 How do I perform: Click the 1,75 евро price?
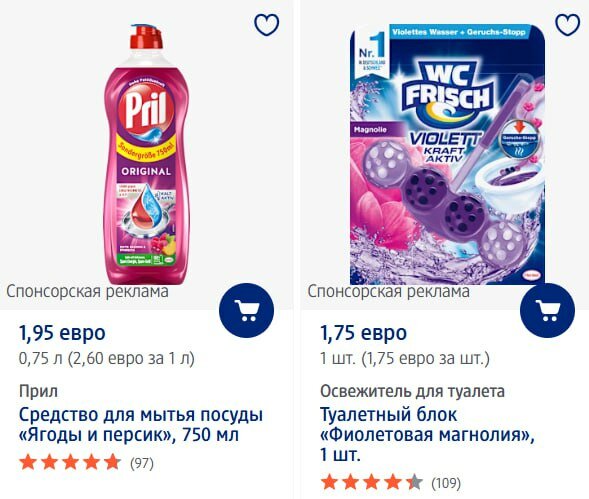(363, 333)
